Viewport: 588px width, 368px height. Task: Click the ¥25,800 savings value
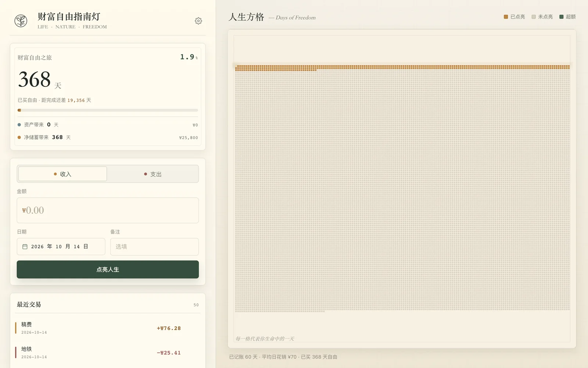click(x=189, y=138)
